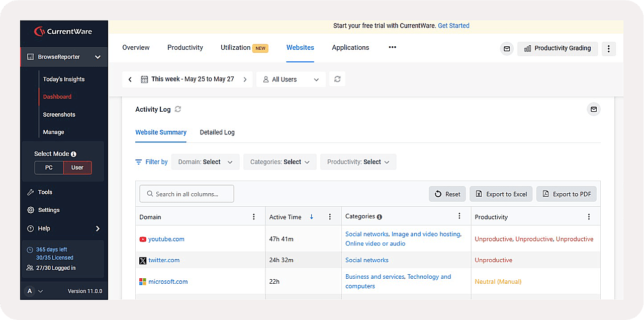Open the Domain filter dropdown
Image resolution: width=644 pixels, height=320 pixels.
205,162
